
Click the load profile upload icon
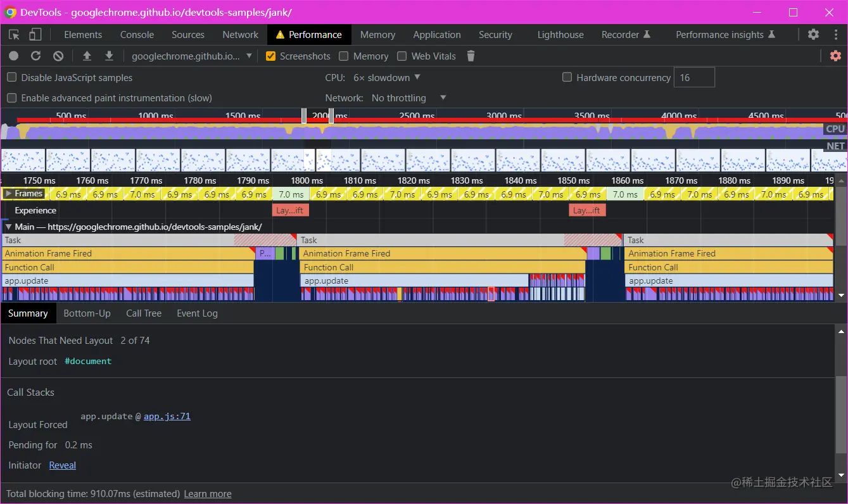87,56
